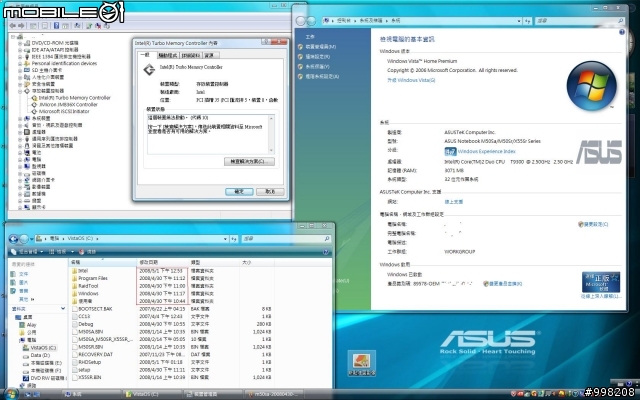Open the Organize (組合管理) dropdown menu

tap(27, 252)
